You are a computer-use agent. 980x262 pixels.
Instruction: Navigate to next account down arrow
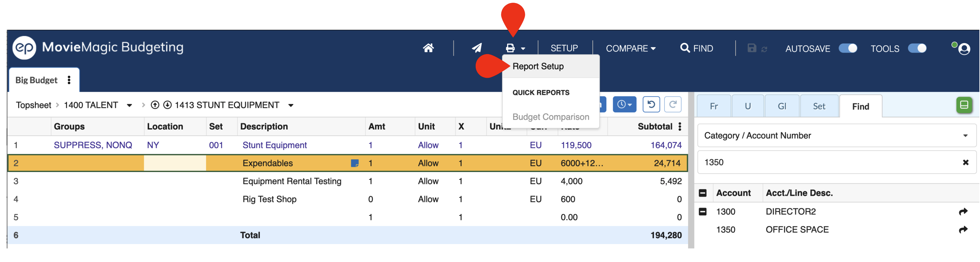(167, 105)
